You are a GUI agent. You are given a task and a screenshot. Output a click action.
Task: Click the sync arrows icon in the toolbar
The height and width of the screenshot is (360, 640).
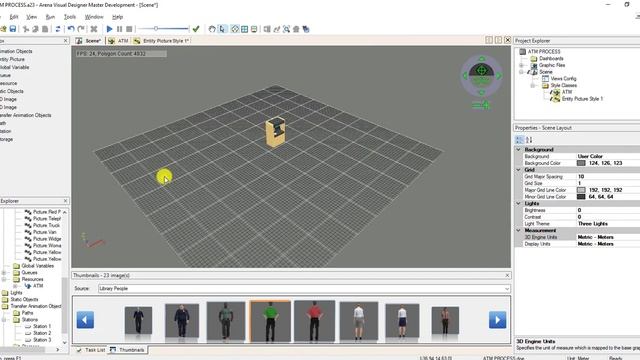(x=58, y=29)
